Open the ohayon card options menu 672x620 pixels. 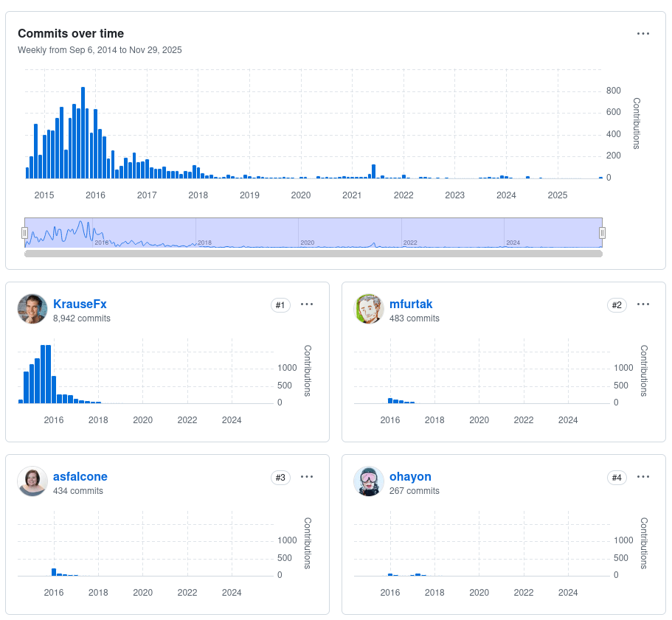643,477
